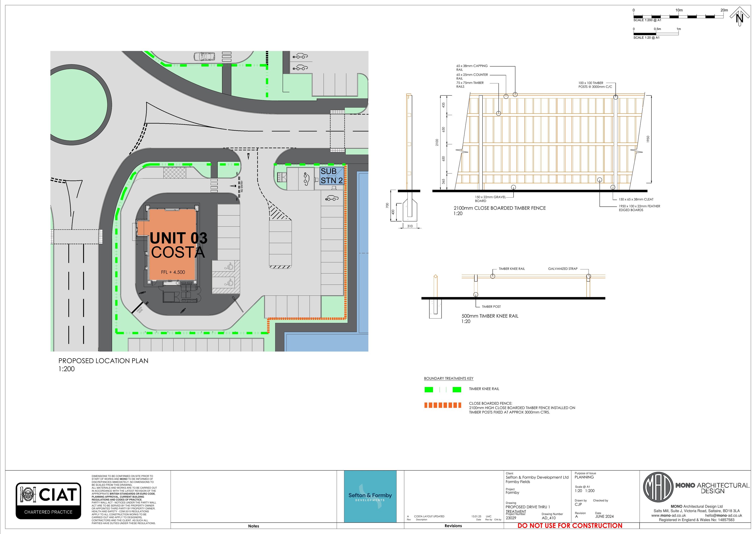Click the CIAT Chartered Practice logo
The width and height of the screenshot is (756, 534).
(x=48, y=501)
